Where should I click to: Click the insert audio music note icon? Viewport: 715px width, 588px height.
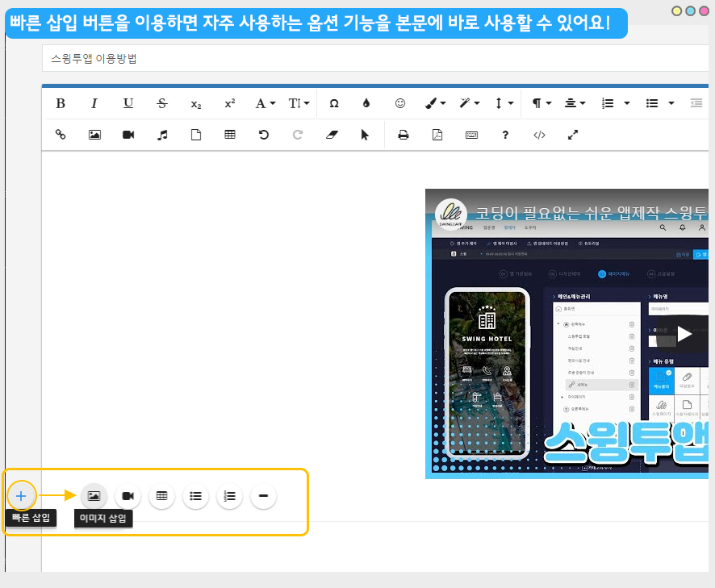(162, 135)
